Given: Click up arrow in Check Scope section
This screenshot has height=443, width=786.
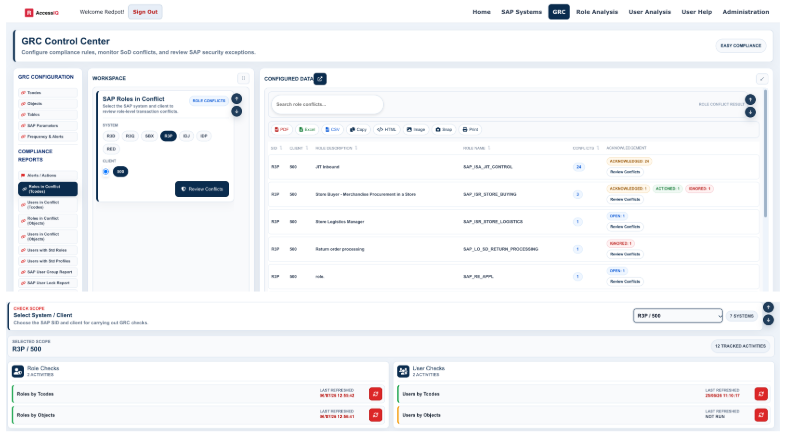Looking at the screenshot, I should (x=768, y=307).
